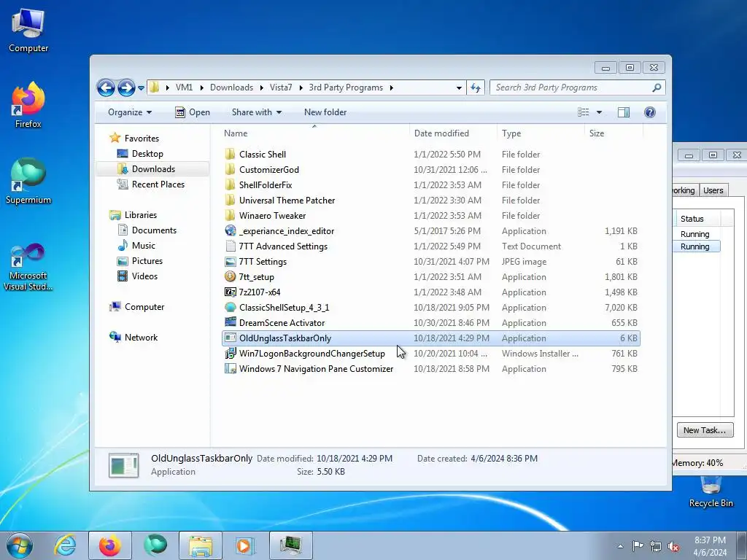The image size is (747, 560).
Task: Open Windows Media Player from taskbar
Action: (x=245, y=545)
